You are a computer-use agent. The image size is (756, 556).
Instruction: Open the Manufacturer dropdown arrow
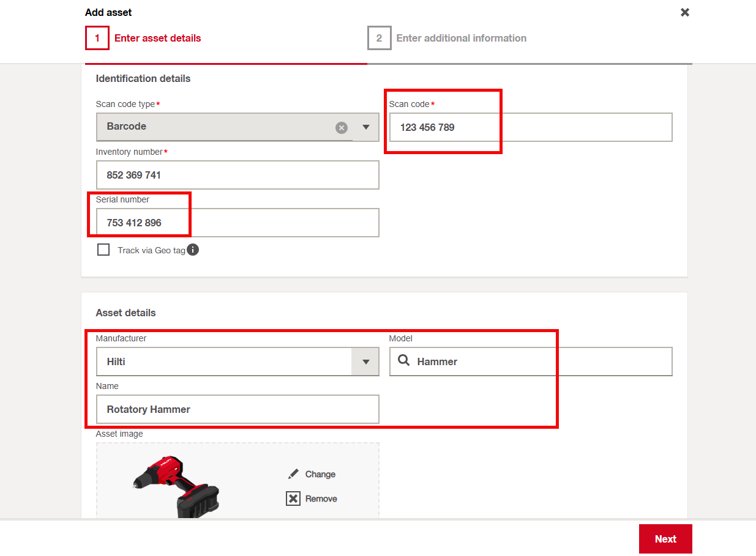coord(365,361)
